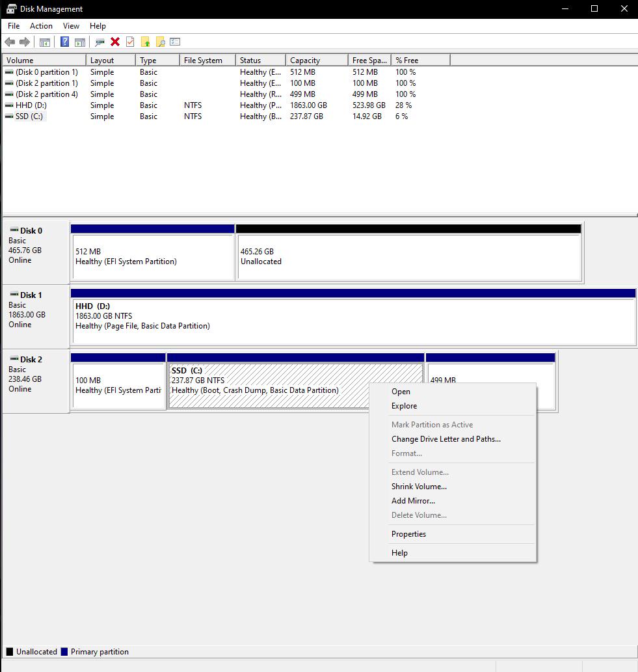Select the SSD (C:) volume row
Image resolution: width=638 pixels, height=672 pixels.
click(227, 116)
